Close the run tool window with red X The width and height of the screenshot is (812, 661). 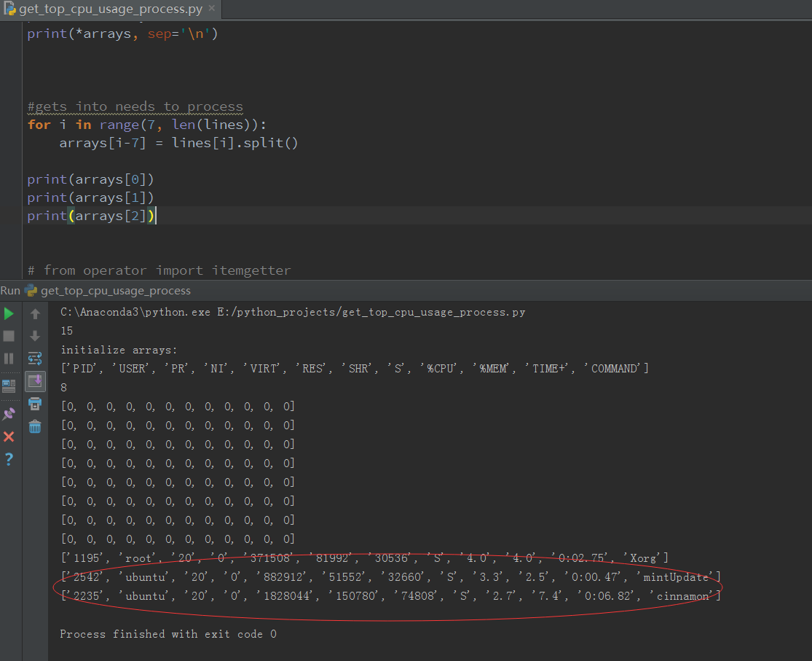tap(9, 437)
